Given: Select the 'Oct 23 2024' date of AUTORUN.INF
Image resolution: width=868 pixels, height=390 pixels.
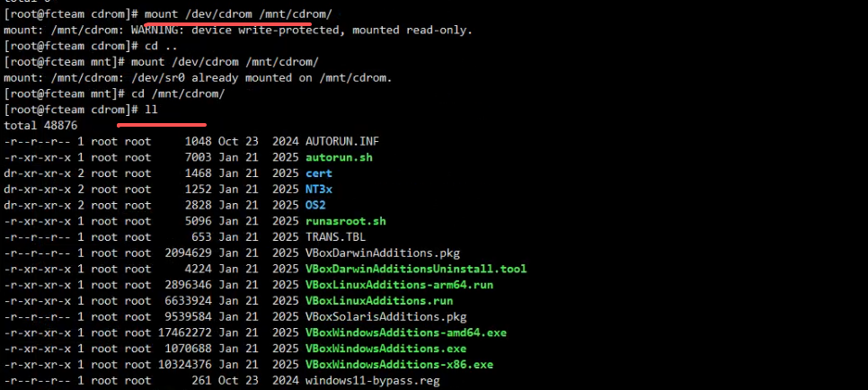Looking at the screenshot, I should 259,141.
